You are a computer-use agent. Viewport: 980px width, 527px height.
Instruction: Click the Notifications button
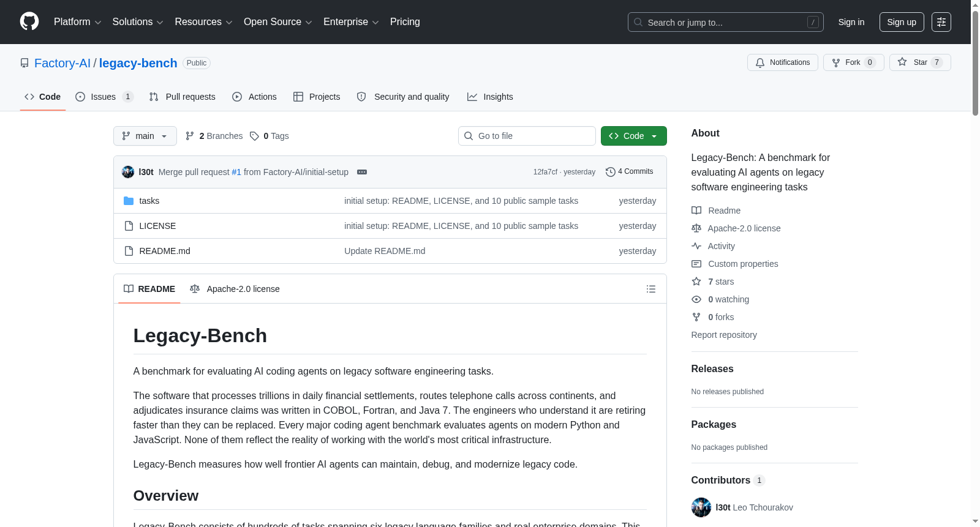(x=783, y=62)
